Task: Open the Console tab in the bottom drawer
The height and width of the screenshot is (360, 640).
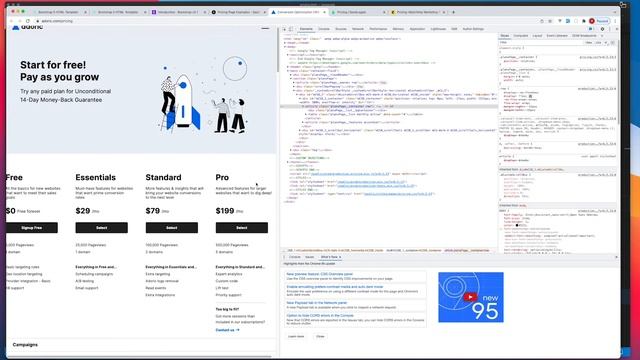Action: (295, 257)
